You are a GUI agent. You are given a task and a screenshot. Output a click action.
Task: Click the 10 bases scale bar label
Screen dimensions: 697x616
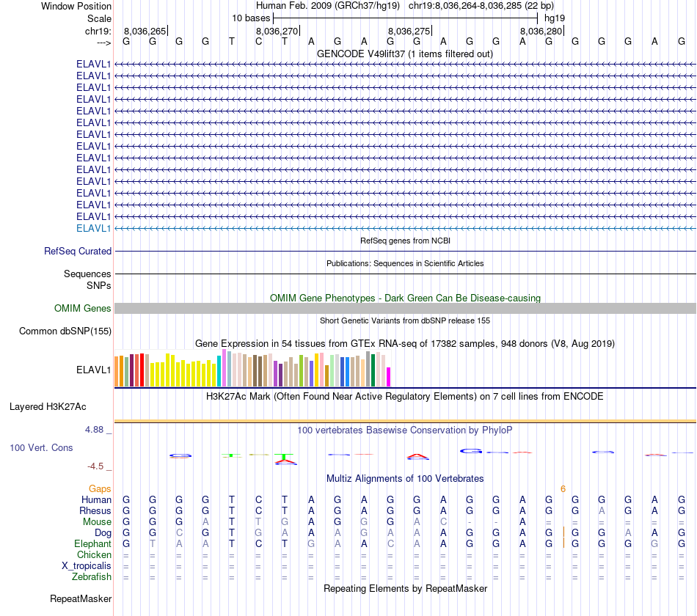pos(251,18)
